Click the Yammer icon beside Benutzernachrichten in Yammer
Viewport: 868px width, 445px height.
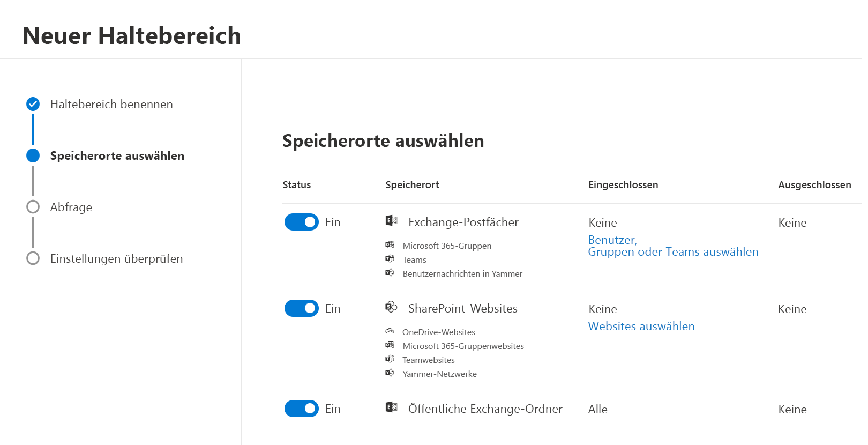[x=390, y=272]
